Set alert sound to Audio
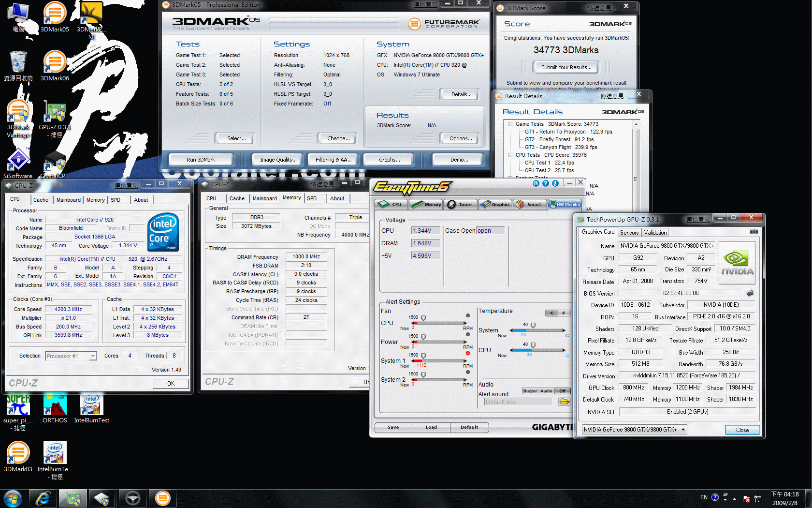812x508 pixels. click(x=546, y=391)
